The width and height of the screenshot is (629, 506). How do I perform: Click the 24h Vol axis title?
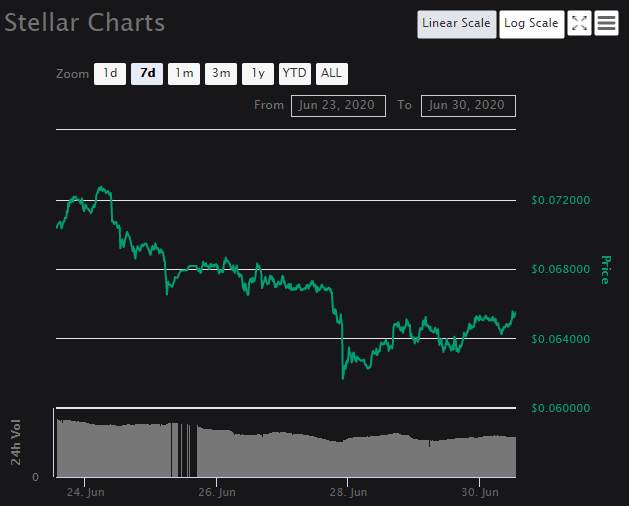[x=16, y=442]
